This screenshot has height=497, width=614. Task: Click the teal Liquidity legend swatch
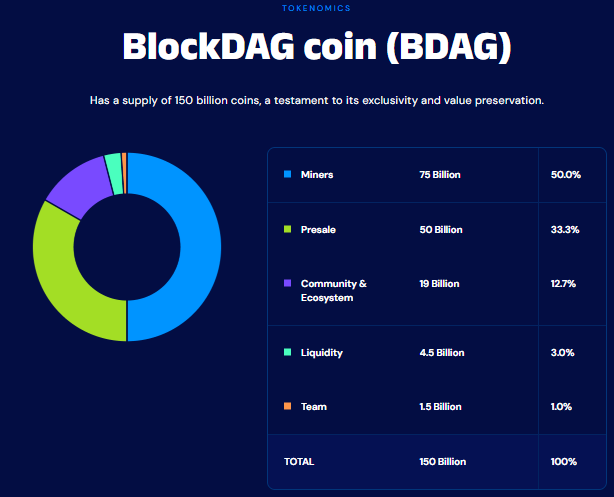(x=287, y=352)
